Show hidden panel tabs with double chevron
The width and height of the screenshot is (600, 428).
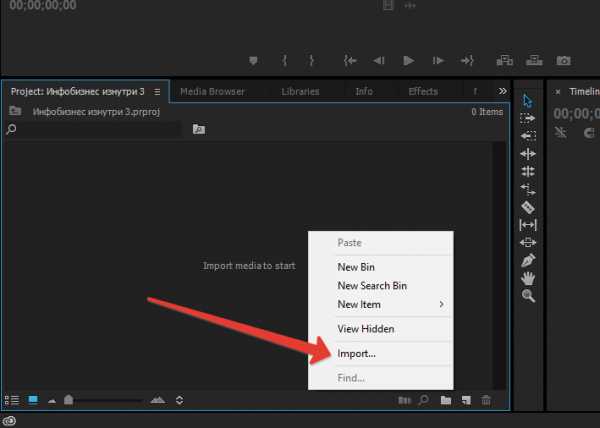[502, 91]
